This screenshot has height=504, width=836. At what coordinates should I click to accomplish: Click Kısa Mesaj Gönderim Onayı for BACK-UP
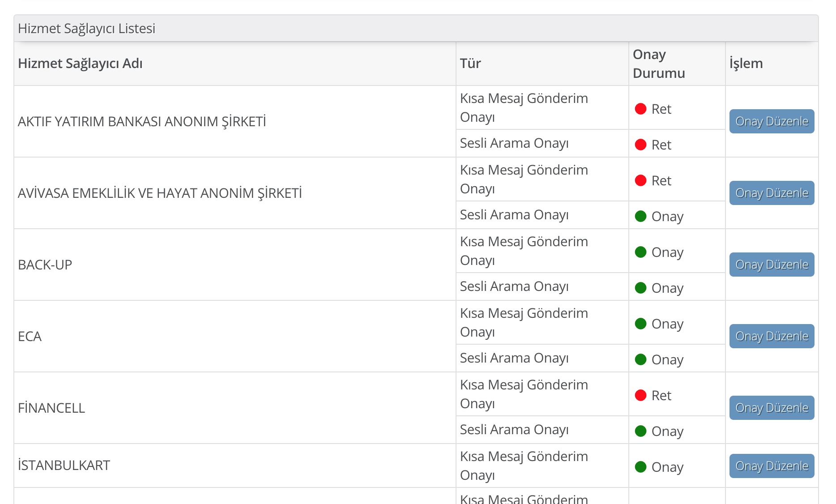pyautogui.click(x=524, y=251)
